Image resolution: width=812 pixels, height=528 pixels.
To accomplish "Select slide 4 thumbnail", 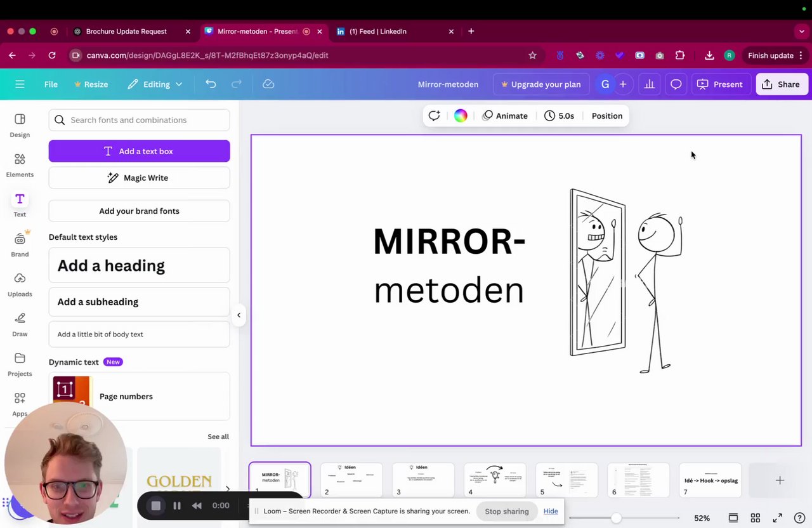I will [x=495, y=480].
